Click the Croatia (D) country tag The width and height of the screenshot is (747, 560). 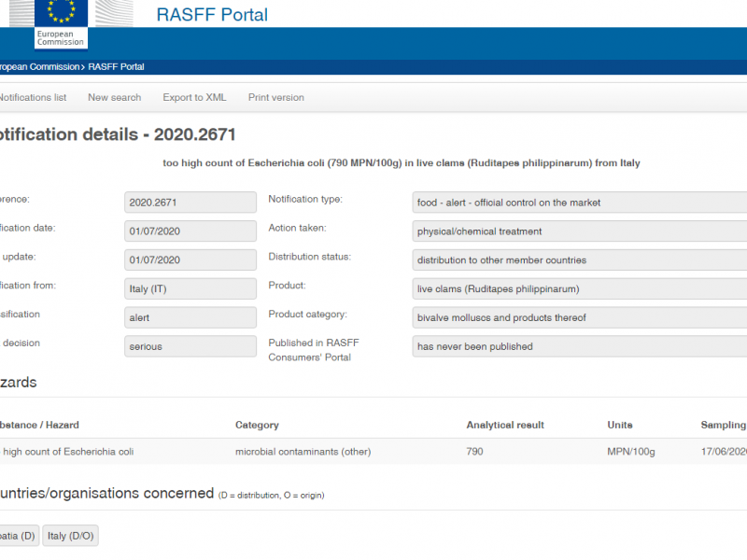[x=18, y=536]
